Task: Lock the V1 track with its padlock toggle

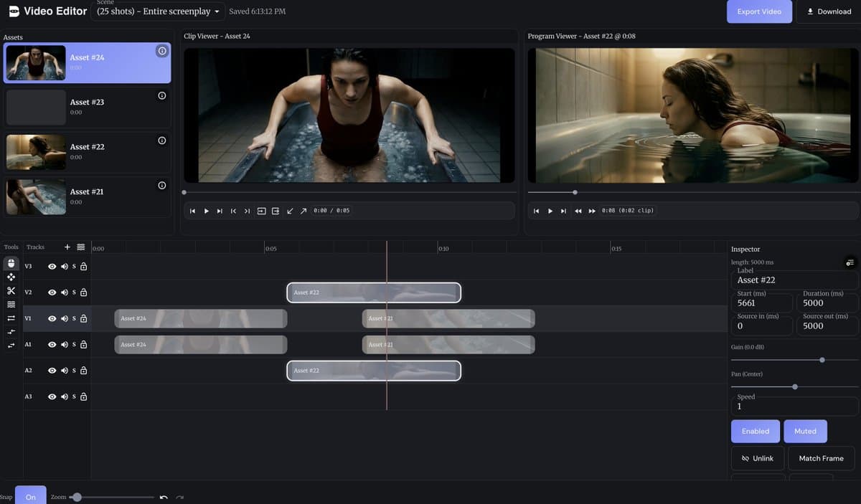Action: click(x=83, y=318)
